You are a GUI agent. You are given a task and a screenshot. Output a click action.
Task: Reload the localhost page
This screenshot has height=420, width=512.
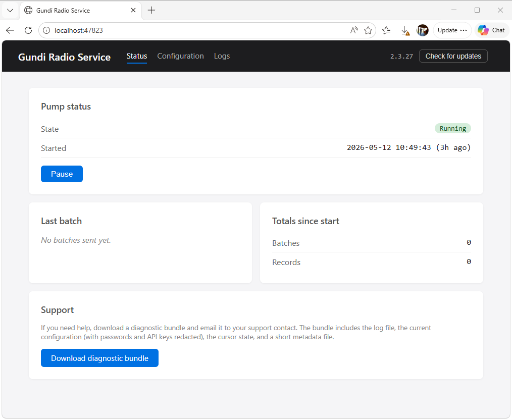(28, 30)
